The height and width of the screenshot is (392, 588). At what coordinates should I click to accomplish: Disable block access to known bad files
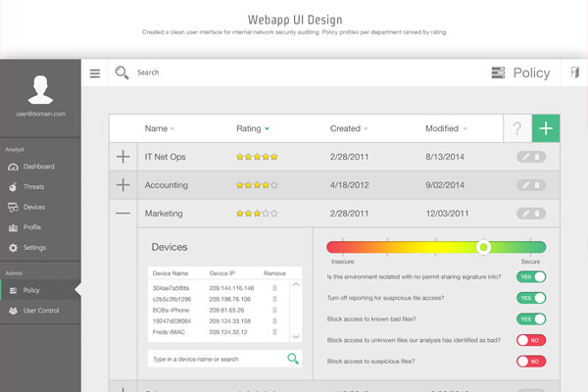[x=530, y=318]
